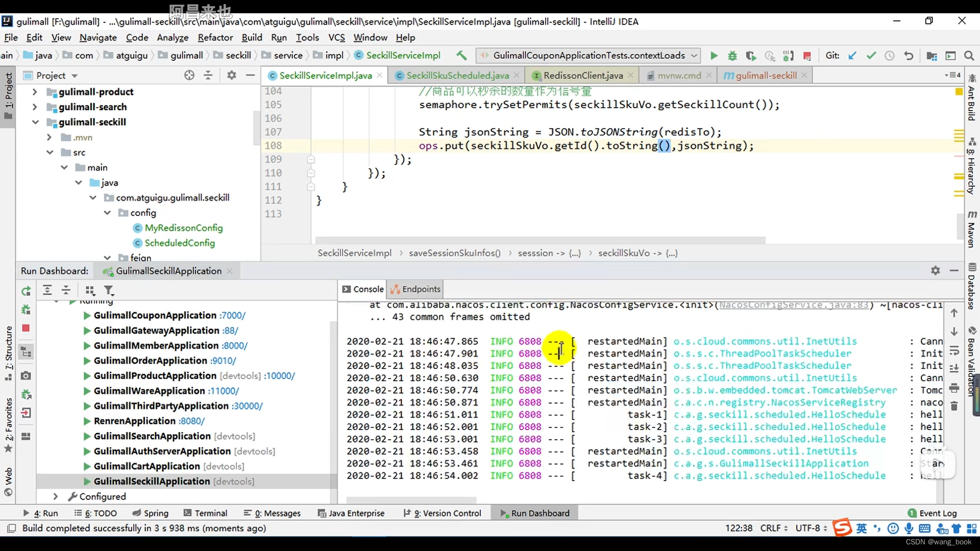Open the 9: Version Control tool window
This screenshot has width=980, height=551.
click(x=442, y=513)
